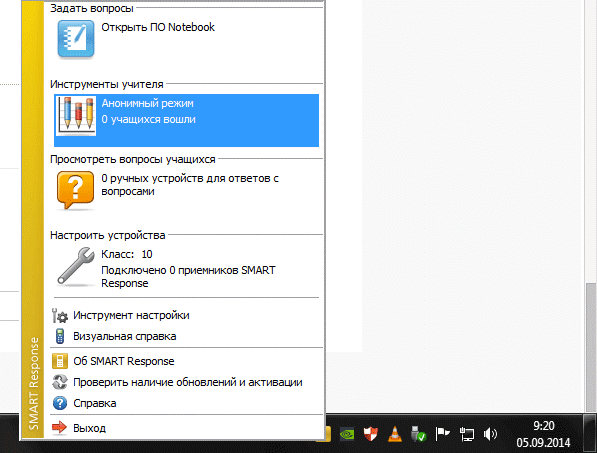This screenshot has width=597, height=453.
Task: Click the vertical scrollbar thumb of the background window
Action: coord(591,347)
